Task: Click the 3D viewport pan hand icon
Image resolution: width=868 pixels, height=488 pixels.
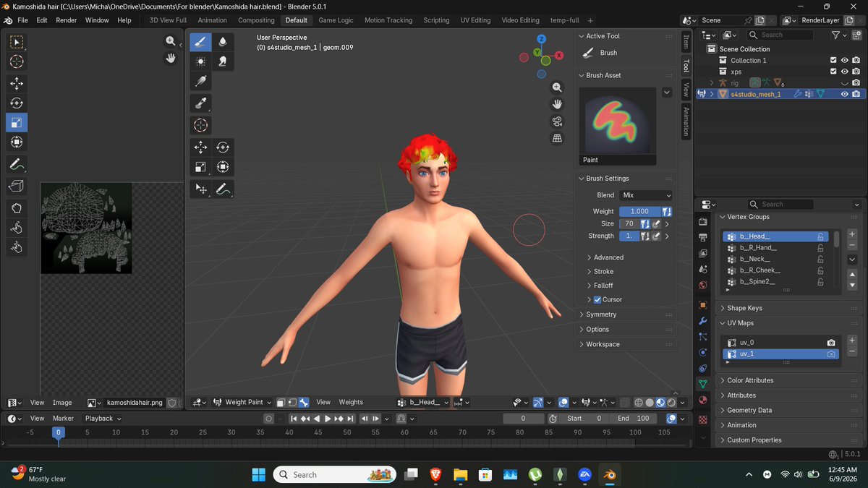Action: (x=557, y=103)
